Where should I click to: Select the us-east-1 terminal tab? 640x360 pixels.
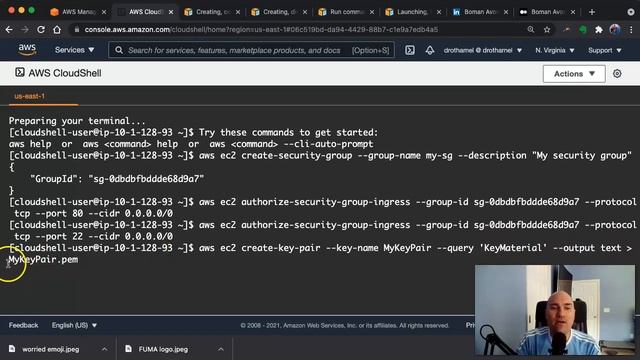click(x=29, y=96)
